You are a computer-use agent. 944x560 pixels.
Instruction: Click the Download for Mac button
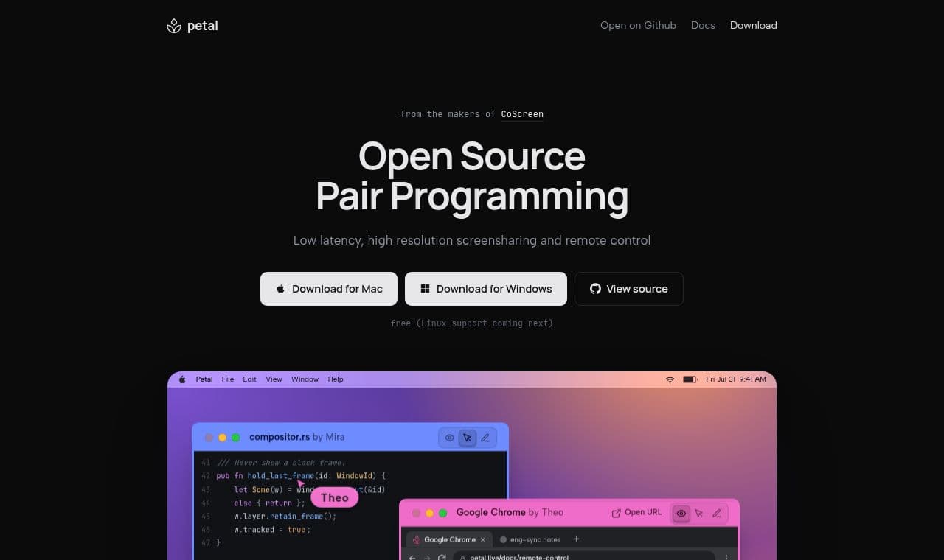[x=329, y=289]
